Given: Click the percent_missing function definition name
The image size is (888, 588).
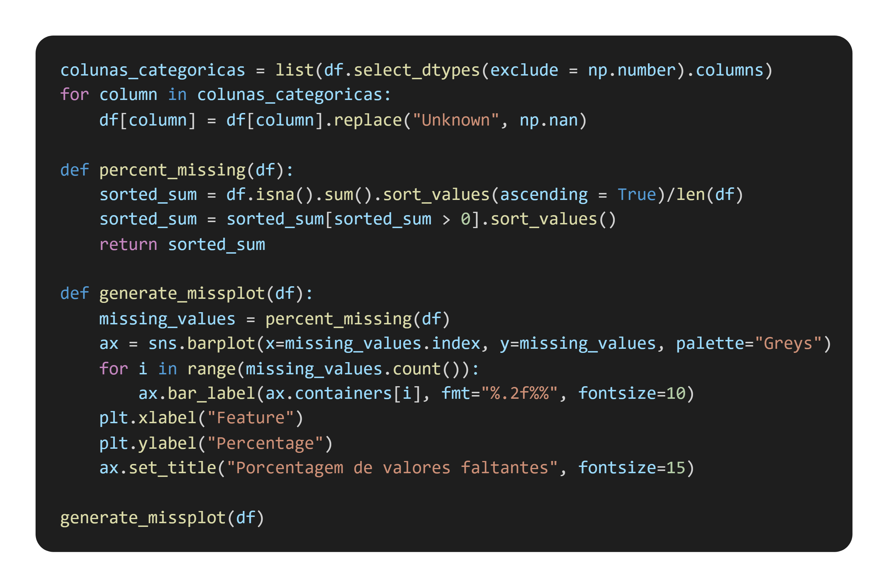Looking at the screenshot, I should coord(172,170).
